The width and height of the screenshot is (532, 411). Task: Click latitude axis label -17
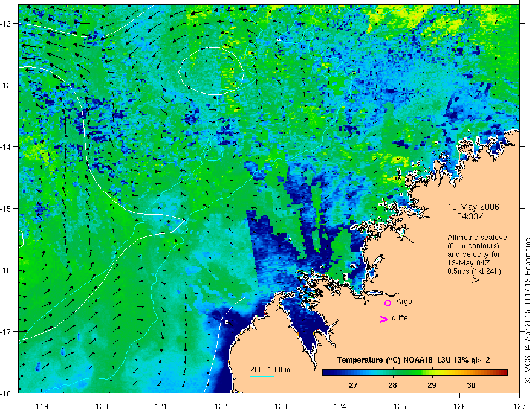7,332
